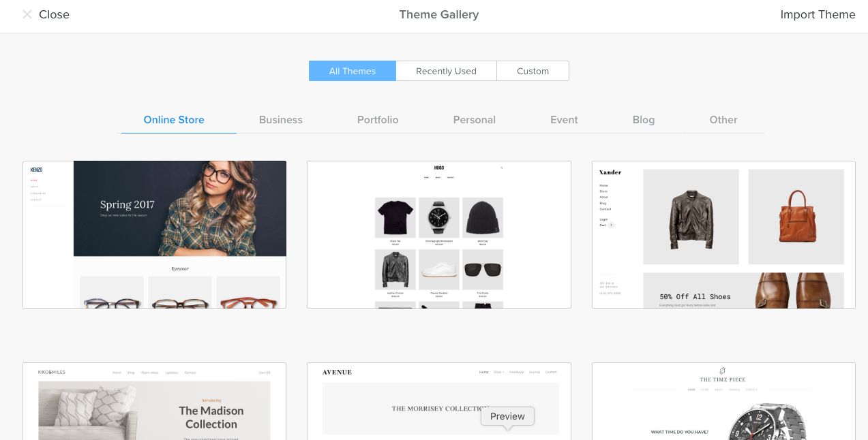868x440 pixels.
Task: Open the Other category tab
Action: click(723, 120)
